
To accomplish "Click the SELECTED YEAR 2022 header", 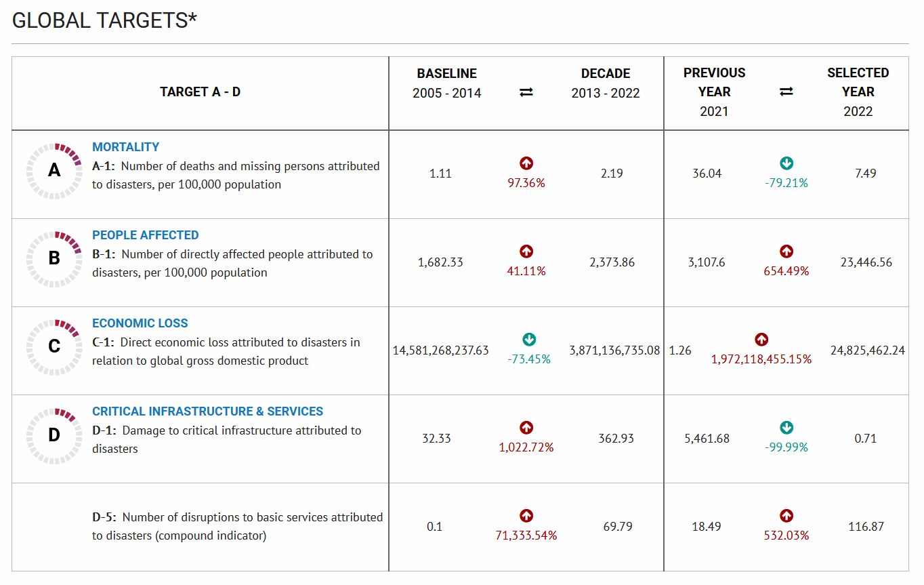I will [858, 92].
